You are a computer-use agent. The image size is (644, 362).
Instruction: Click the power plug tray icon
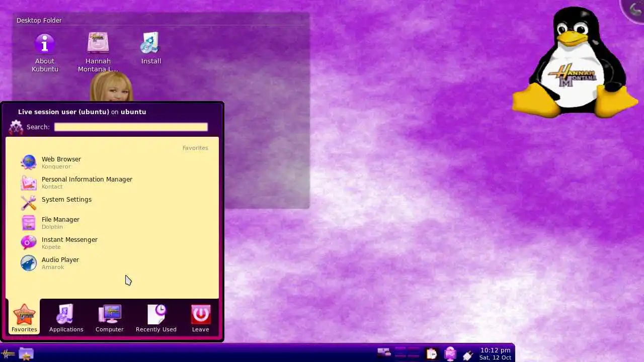[x=468, y=355]
